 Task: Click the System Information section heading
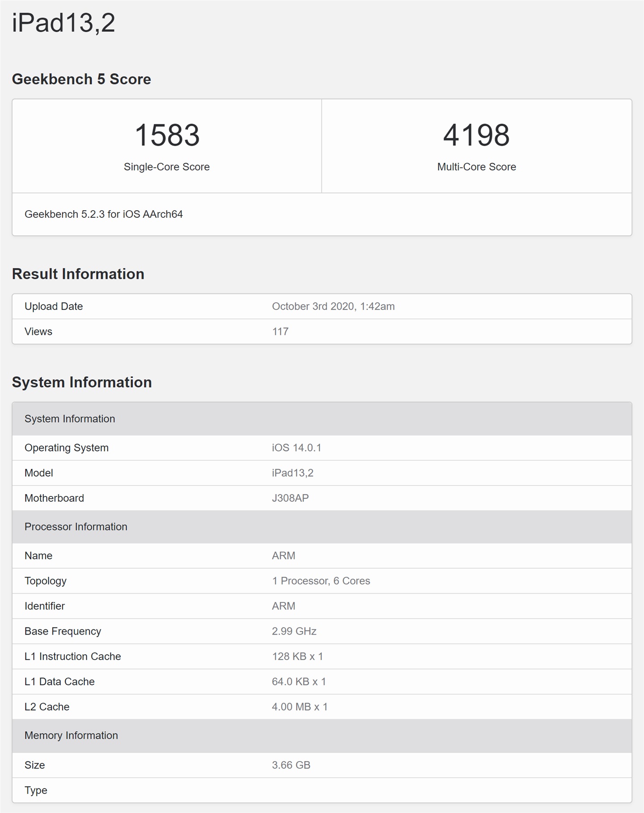82,382
